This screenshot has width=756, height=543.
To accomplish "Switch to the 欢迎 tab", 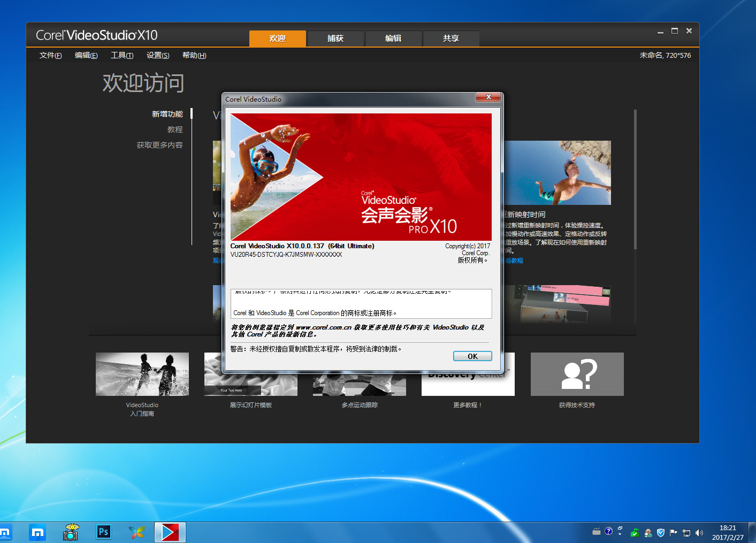I will [278, 39].
